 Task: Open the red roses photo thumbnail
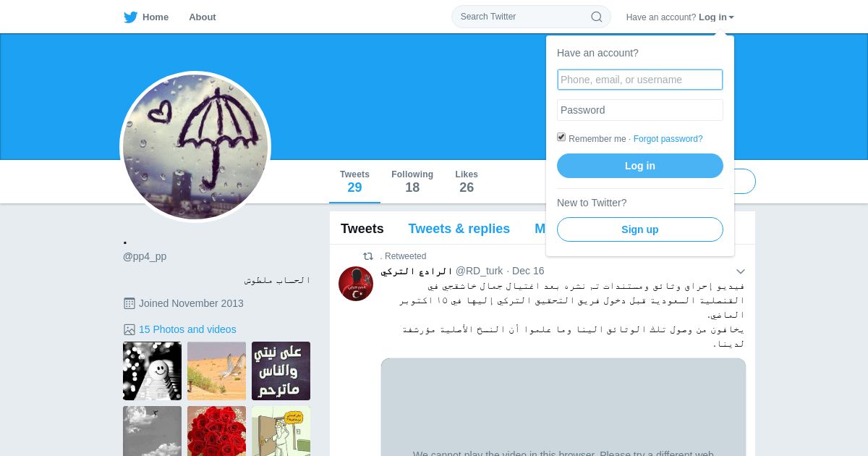click(216, 431)
